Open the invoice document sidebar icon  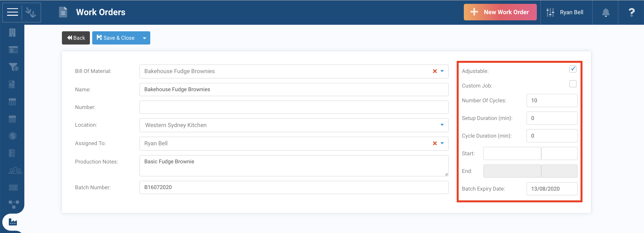tap(12, 84)
